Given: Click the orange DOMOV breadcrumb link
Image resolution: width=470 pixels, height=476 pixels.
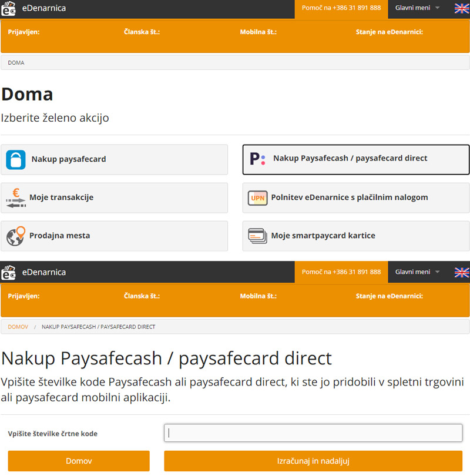Looking at the screenshot, I should coord(18,326).
